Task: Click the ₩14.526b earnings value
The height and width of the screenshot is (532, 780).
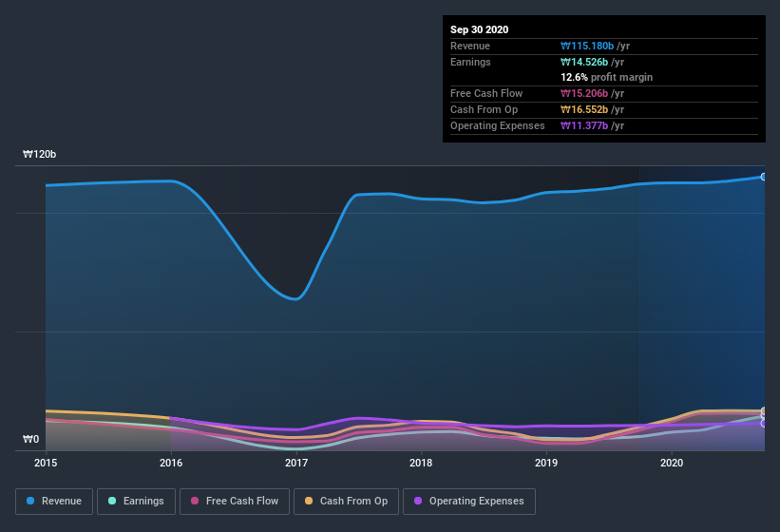Action: click(584, 62)
